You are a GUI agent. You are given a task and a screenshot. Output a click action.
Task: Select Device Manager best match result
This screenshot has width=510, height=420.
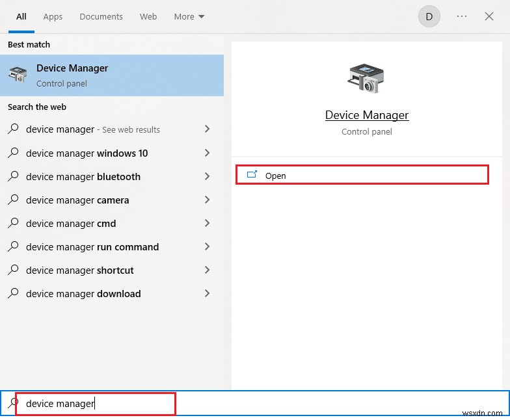pyautogui.click(x=112, y=75)
